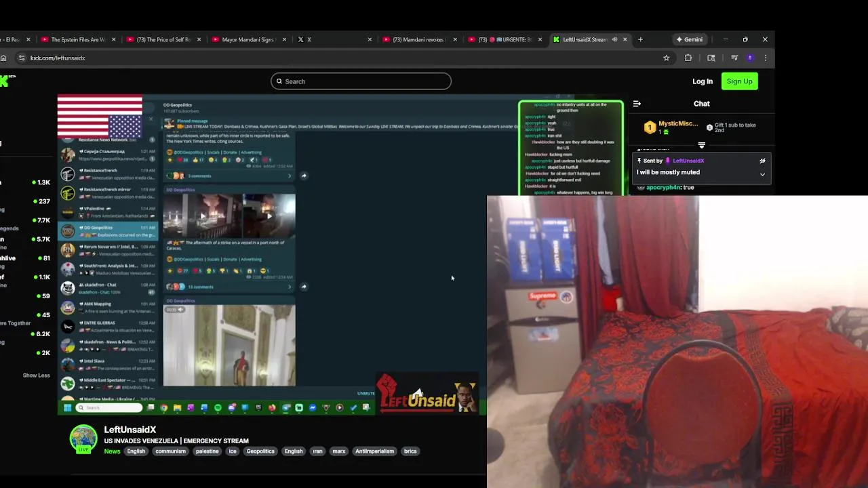The image size is (868, 488).
Task: Close The Epstein Files tab
Action: click(x=113, y=39)
